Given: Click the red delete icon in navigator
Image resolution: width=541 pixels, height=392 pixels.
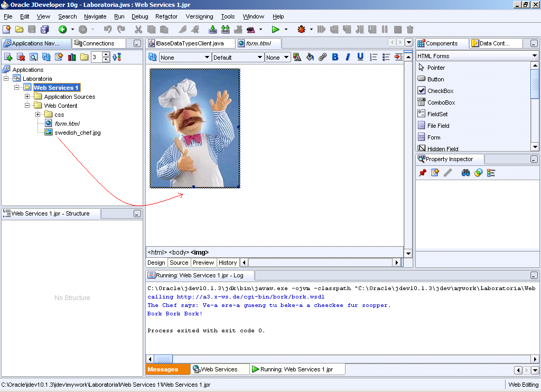Looking at the screenshot, I should 21,57.
